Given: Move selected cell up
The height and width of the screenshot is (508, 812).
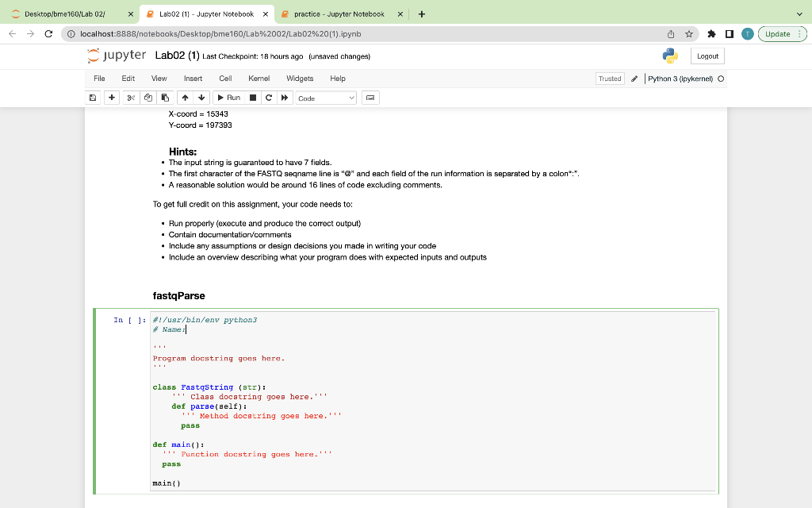Looking at the screenshot, I should [184, 98].
